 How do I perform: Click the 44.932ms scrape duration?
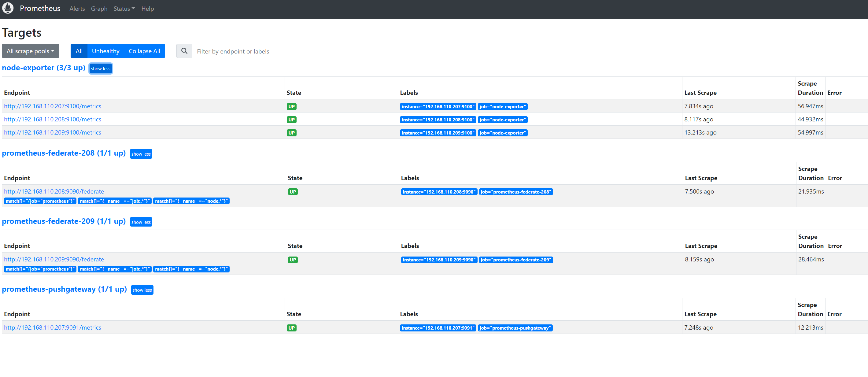tap(810, 119)
